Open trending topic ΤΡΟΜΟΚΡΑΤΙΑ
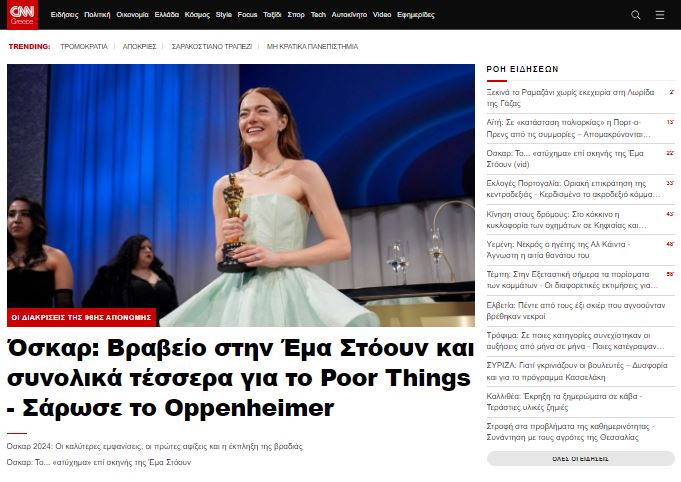The height and width of the screenshot is (482, 681). click(x=84, y=46)
